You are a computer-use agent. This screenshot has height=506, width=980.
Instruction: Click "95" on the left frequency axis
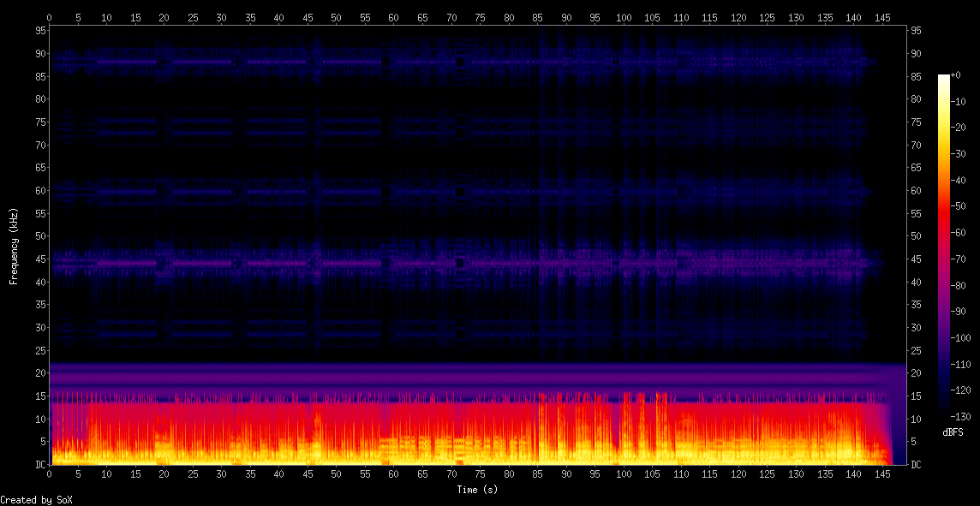coord(40,31)
